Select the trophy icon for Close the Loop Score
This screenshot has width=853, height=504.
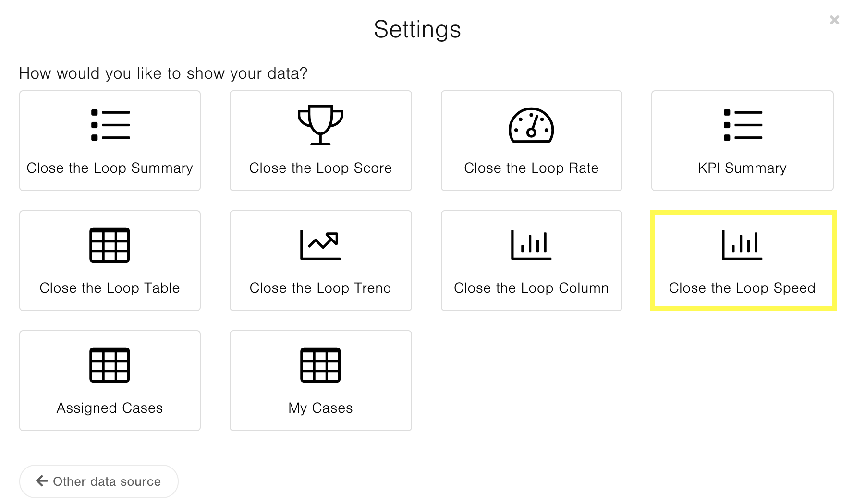320,125
